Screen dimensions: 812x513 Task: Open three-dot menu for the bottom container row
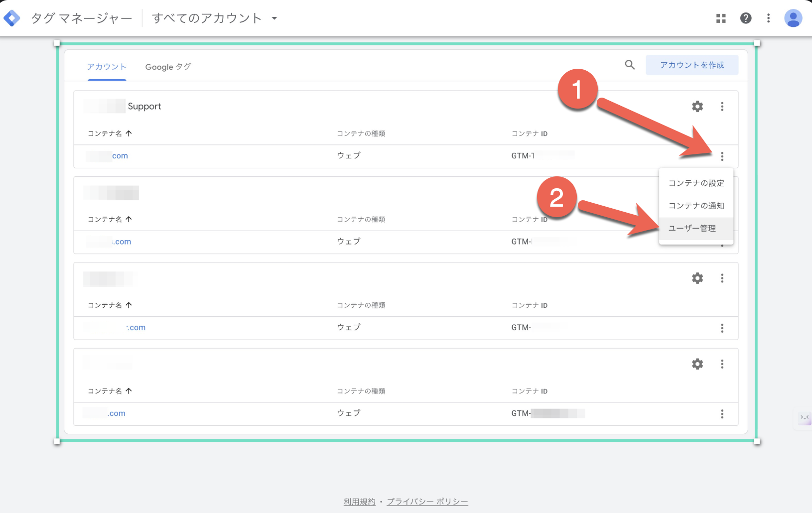click(722, 413)
